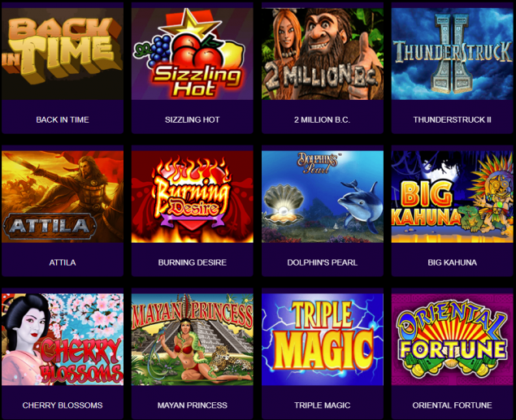
Task: Click the BACK IN TIME title link
Action: click(63, 119)
